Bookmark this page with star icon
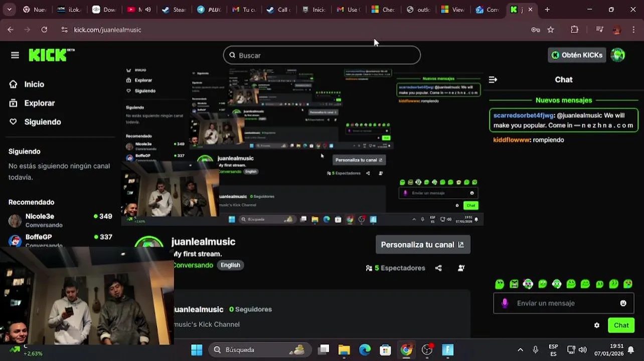This screenshot has height=361, width=644. point(551,30)
